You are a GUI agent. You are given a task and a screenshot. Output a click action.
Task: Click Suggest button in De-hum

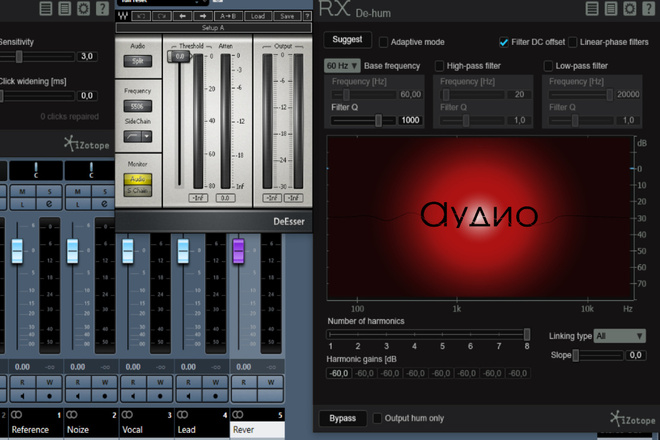pyautogui.click(x=347, y=40)
